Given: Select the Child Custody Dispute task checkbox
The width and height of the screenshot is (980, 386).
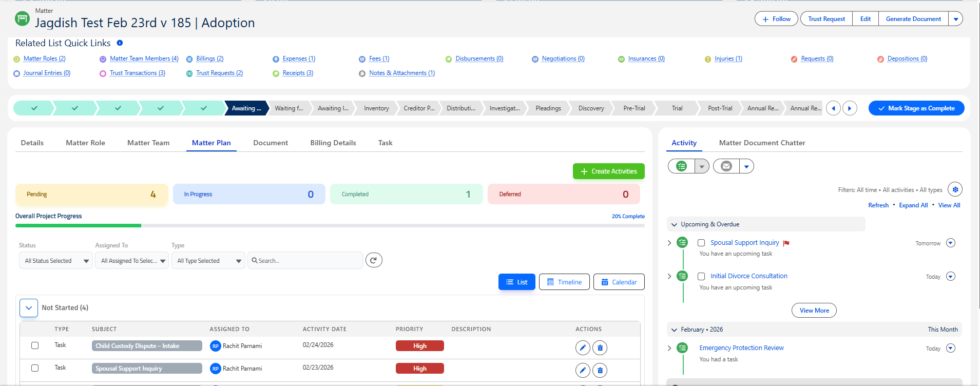Looking at the screenshot, I should [35, 345].
